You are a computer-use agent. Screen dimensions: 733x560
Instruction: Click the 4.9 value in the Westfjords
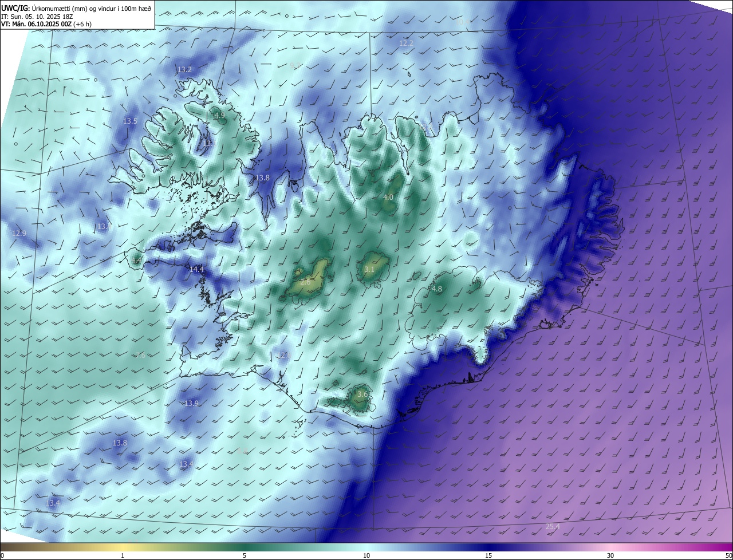(219, 115)
